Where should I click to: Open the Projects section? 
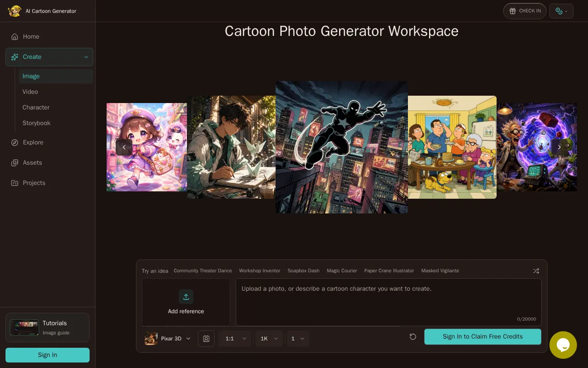49,183
